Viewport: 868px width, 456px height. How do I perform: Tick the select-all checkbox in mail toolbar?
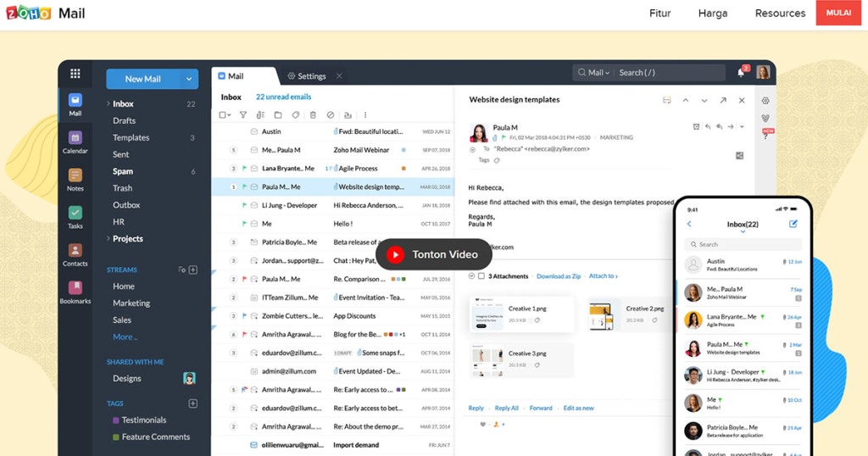pyautogui.click(x=223, y=115)
